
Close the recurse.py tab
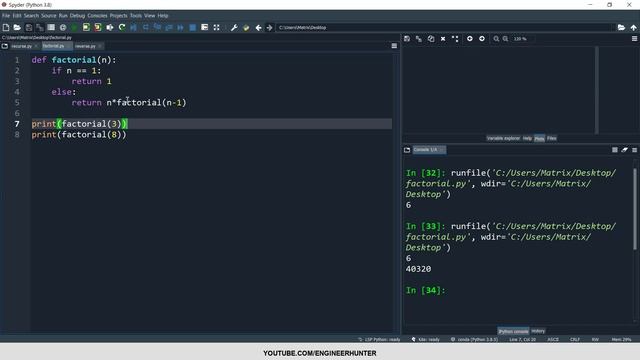(x=36, y=46)
